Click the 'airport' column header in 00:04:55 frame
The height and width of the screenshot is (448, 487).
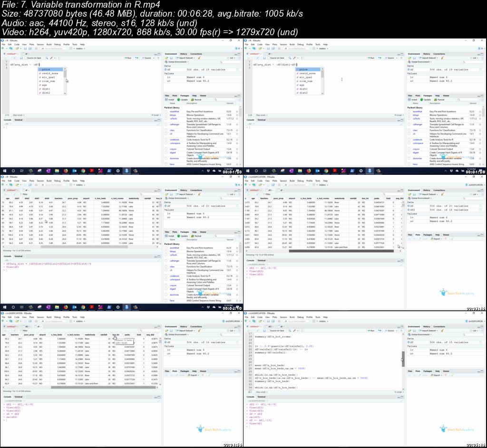pyautogui.click(x=42, y=335)
